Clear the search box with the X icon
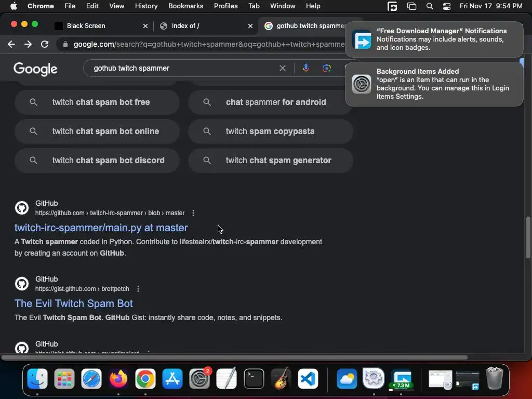The height and width of the screenshot is (399, 532). (282, 68)
